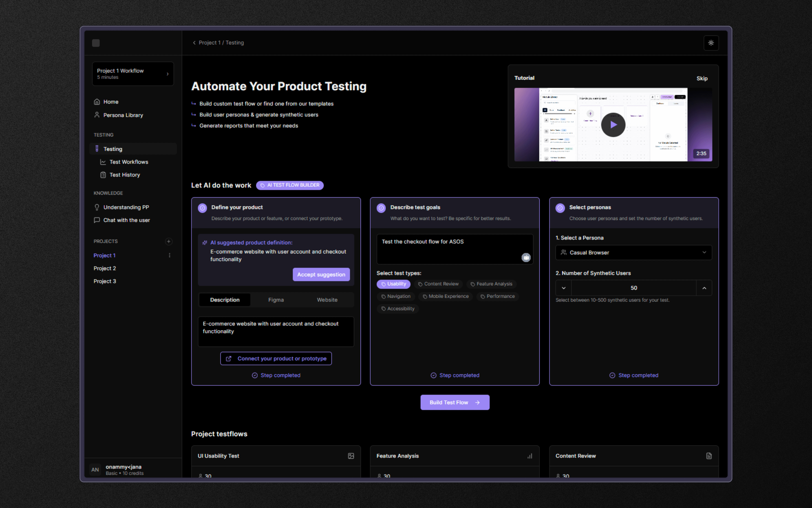Viewport: 812px width, 508px height.
Task: Open Project 1 options menu dots
Action: [169, 255]
